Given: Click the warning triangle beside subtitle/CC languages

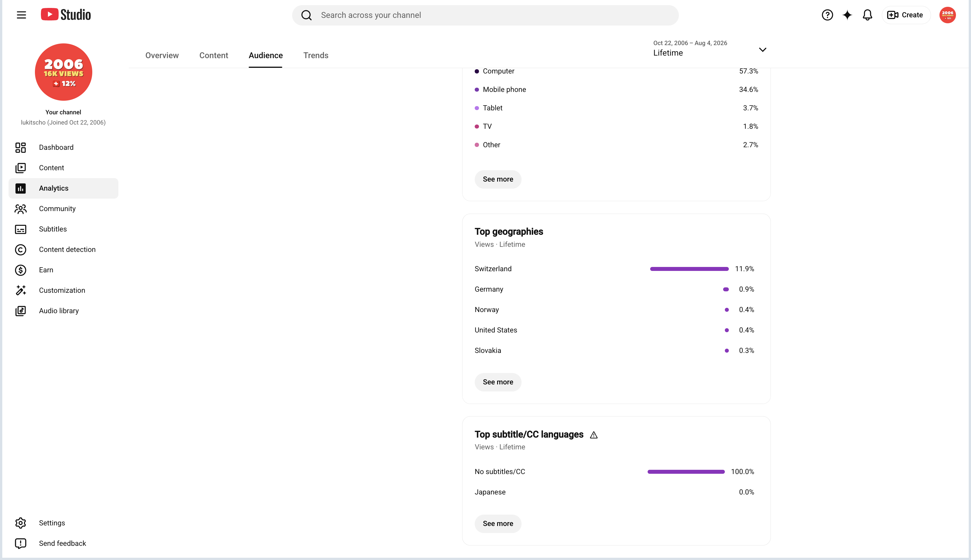Looking at the screenshot, I should 593,435.
